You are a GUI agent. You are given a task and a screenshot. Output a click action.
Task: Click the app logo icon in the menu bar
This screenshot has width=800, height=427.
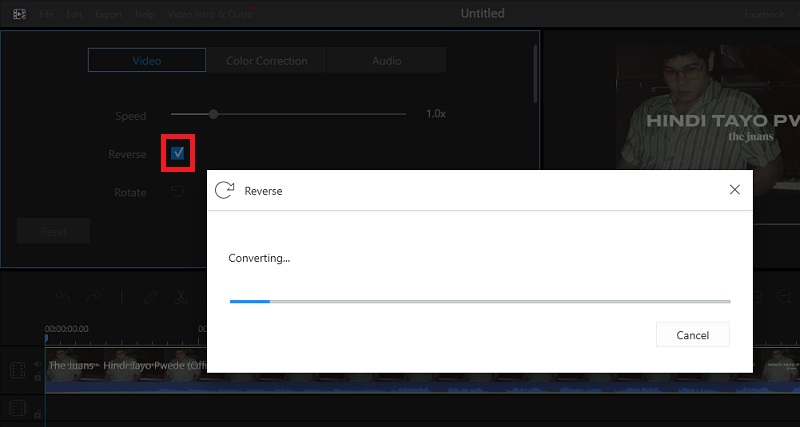click(19, 14)
